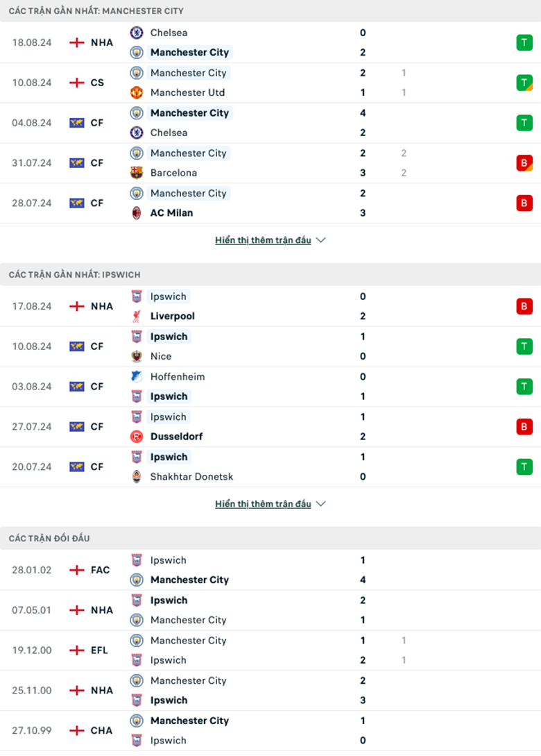Click the Chelsea club crest
Image resolution: width=541 pixels, height=756 pixels.
tap(136, 33)
